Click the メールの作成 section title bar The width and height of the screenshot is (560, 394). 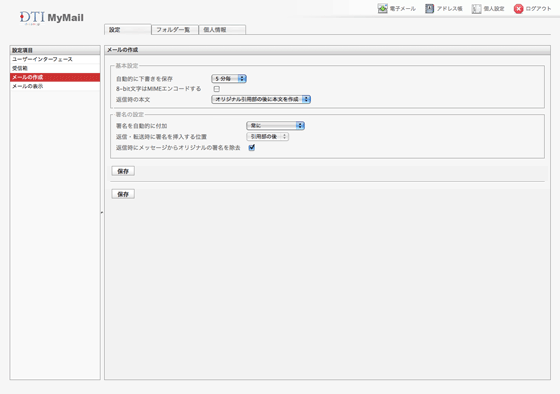tap(328, 50)
